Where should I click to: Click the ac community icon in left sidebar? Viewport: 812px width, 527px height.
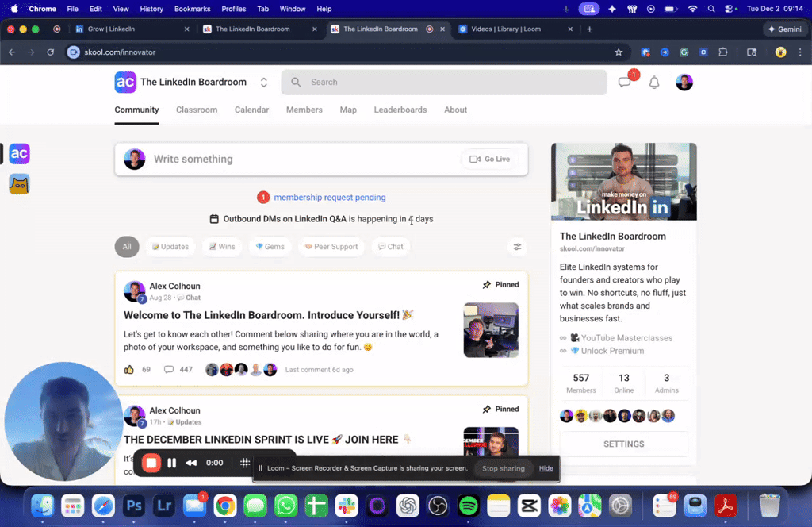click(x=19, y=154)
